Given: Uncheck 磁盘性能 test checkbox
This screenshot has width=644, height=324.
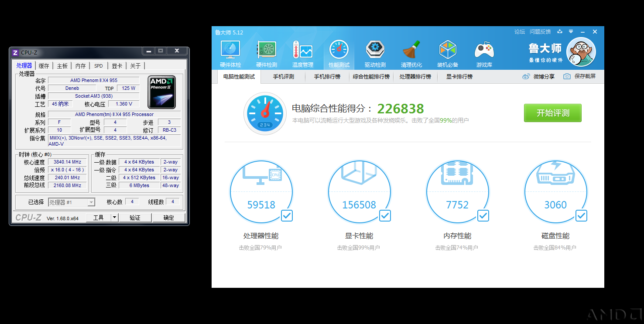Looking at the screenshot, I should 582,215.
